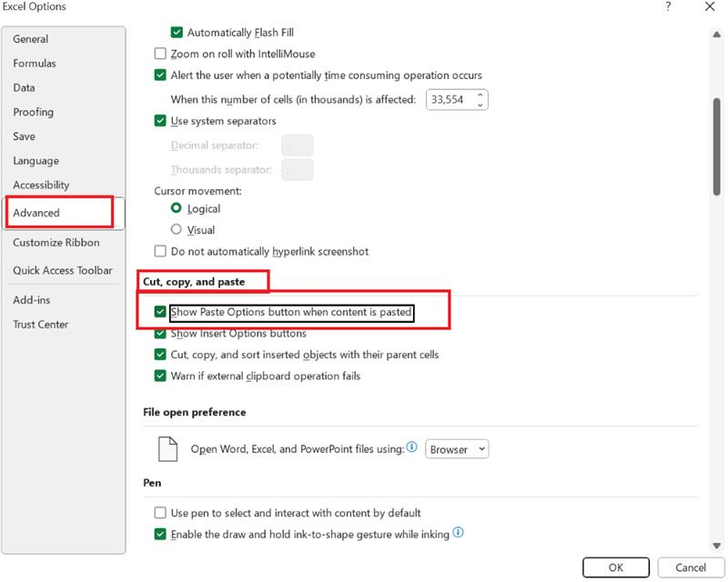Image resolution: width=728 pixels, height=582 pixels.
Task: Disable Show Paste Options button when content is pasted
Action: click(158, 312)
